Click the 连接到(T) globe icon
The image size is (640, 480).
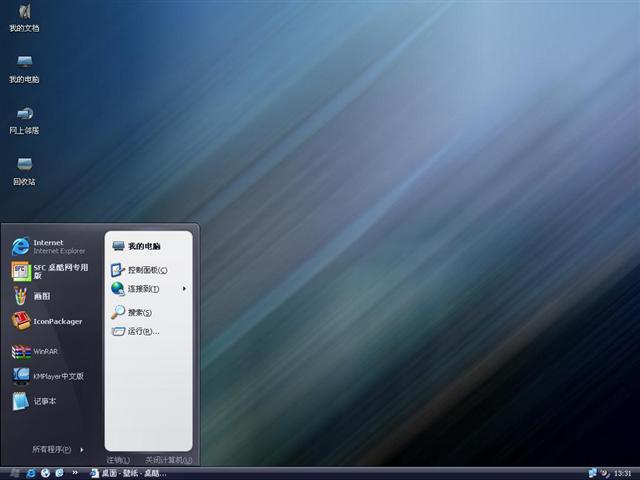[x=118, y=289]
